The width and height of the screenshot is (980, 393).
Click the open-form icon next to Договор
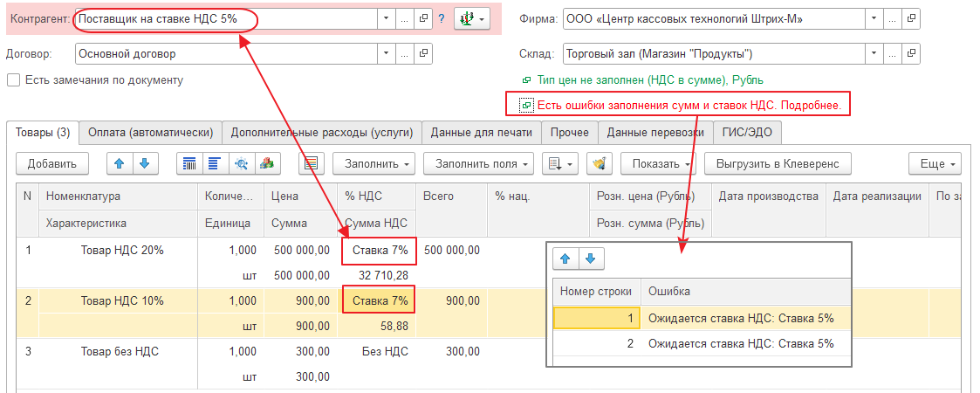pos(424,54)
